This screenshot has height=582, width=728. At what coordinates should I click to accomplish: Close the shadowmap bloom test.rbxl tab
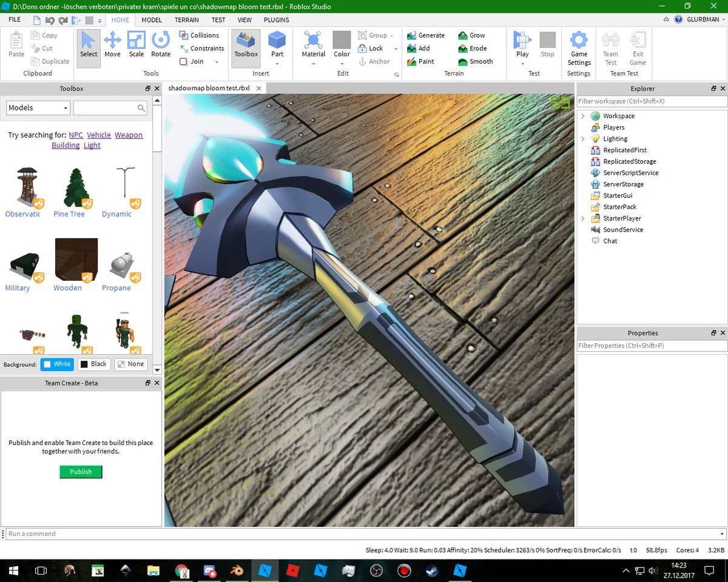click(258, 89)
